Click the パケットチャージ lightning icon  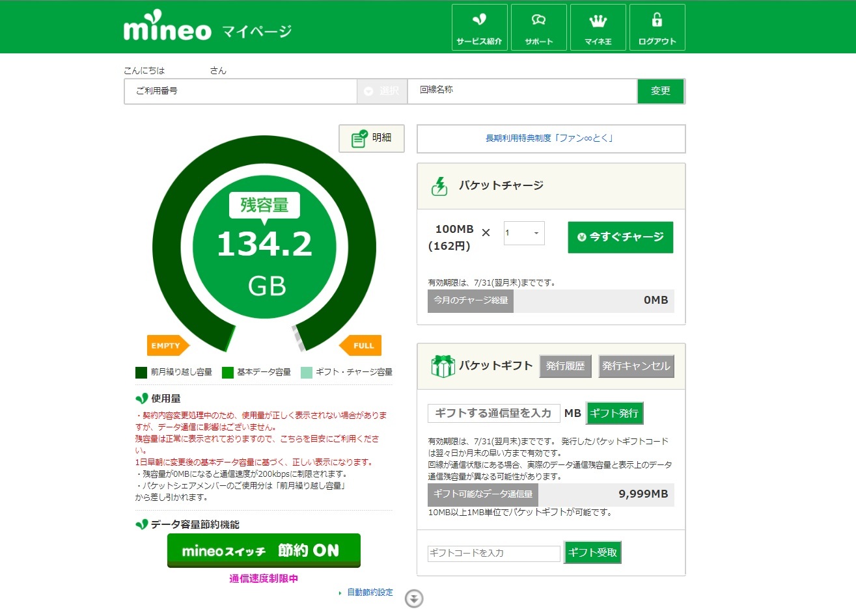click(x=440, y=186)
